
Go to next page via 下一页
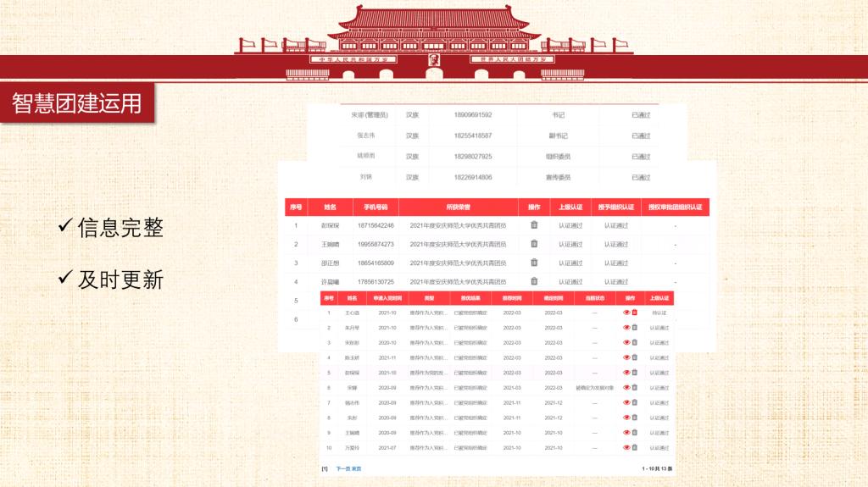click(x=343, y=468)
